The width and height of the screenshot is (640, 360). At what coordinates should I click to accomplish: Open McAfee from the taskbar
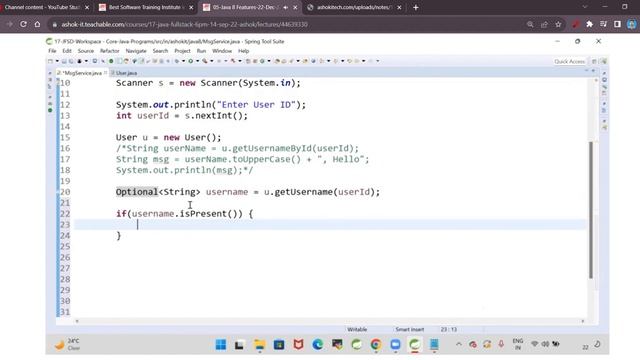298,345
